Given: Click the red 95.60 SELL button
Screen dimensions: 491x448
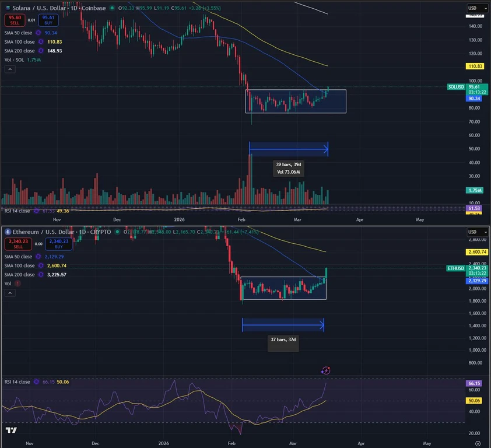Looking at the screenshot, I should pyautogui.click(x=15, y=20).
